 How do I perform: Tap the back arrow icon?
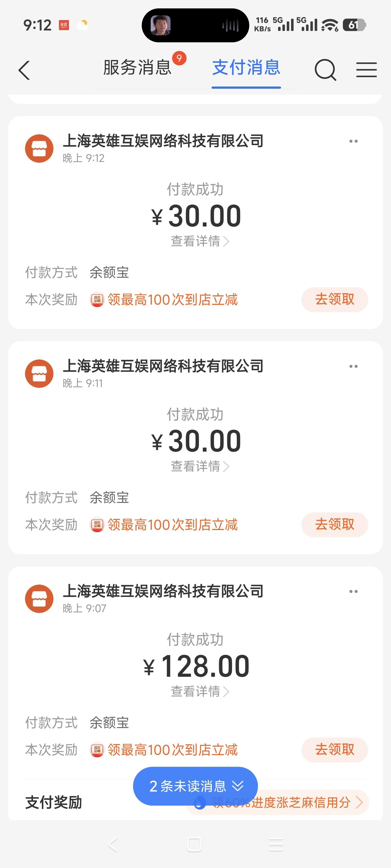24,71
